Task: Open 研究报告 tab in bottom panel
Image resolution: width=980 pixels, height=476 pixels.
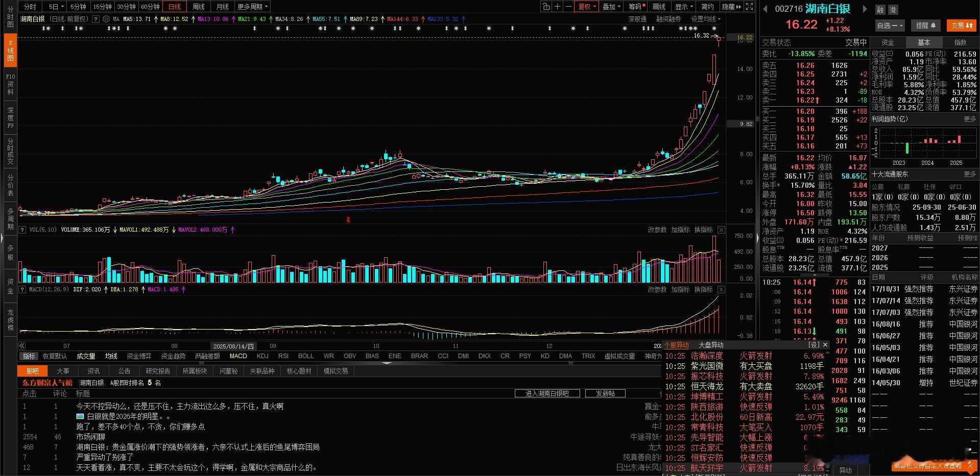Action: [x=158, y=371]
